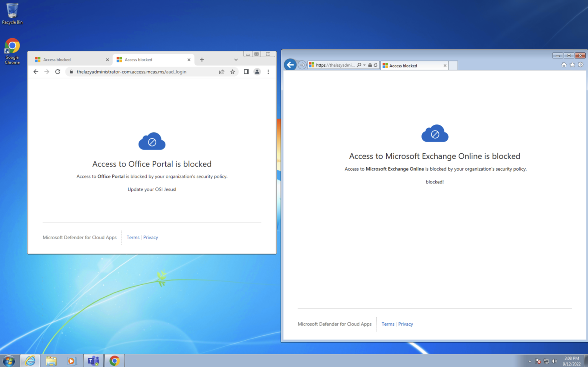Open Windows Explorer from the taskbar
Screen dimensions: 588x367
tap(51, 360)
